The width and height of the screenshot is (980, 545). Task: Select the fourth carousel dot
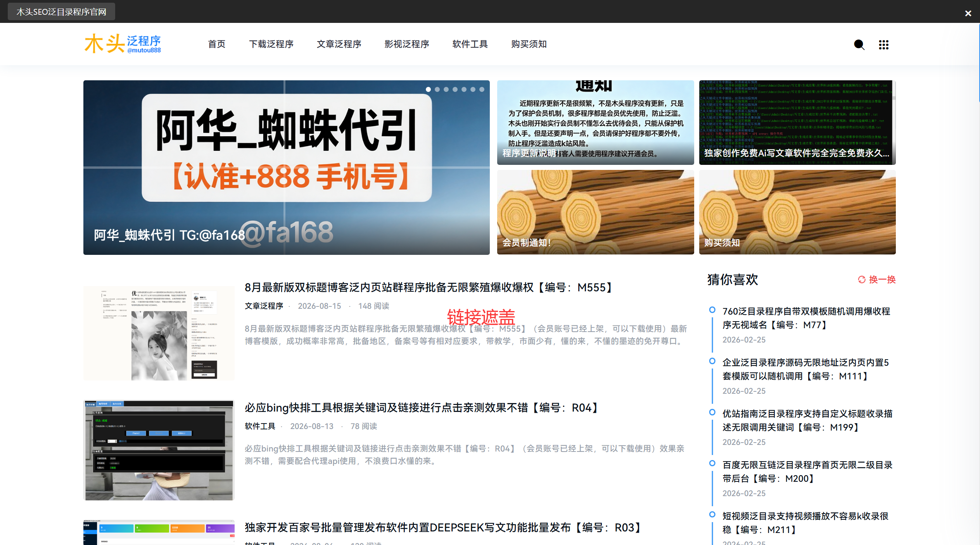455,89
